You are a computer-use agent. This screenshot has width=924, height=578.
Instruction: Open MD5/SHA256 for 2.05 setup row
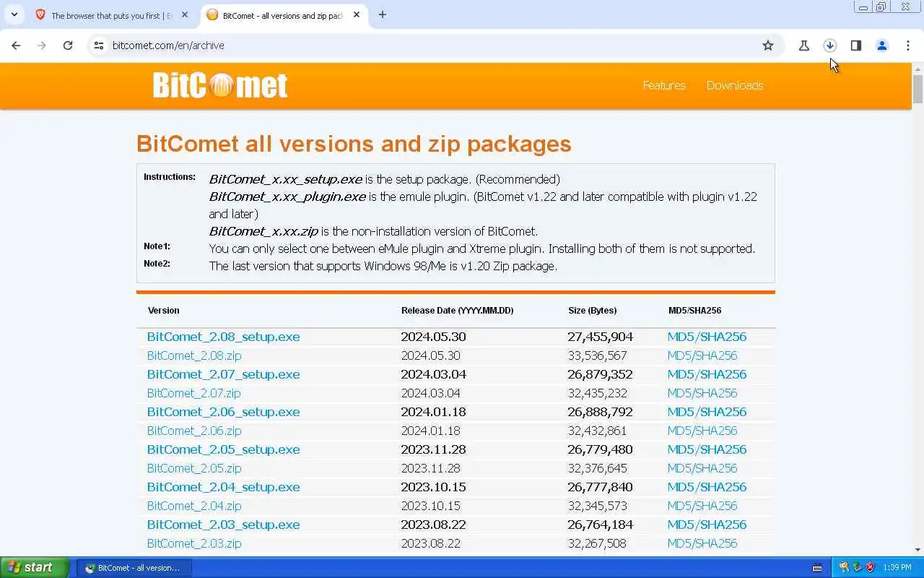click(707, 449)
